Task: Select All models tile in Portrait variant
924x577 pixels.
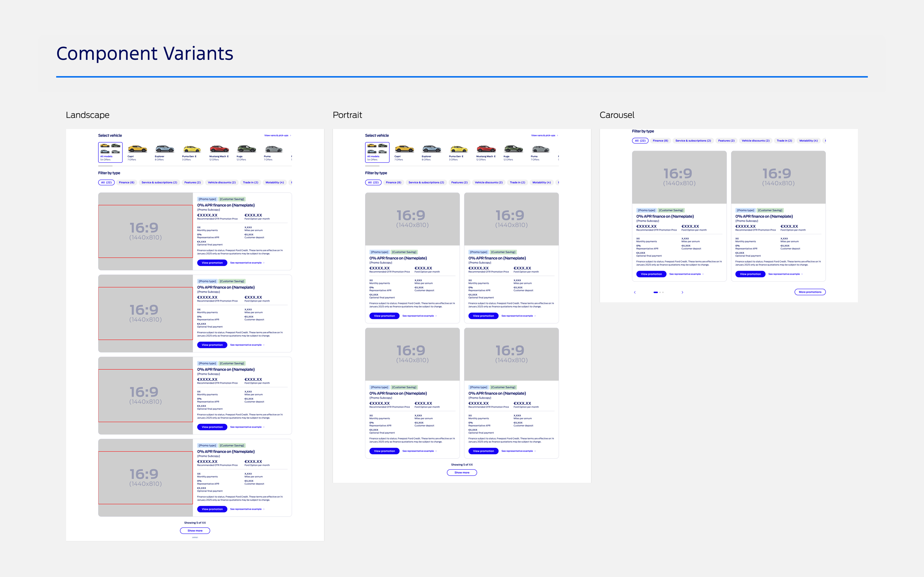Action: [377, 152]
